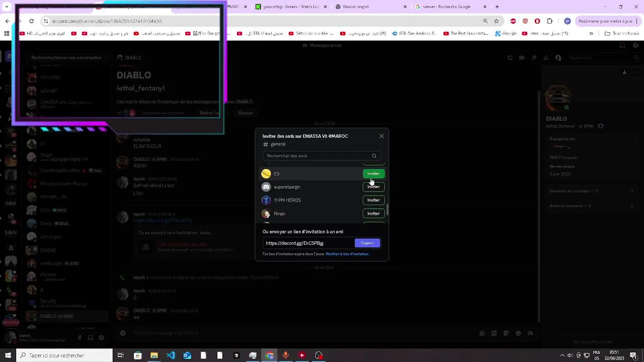This screenshot has width=644, height=362.
Task: Invite superstaargn to the server
Action: point(373,187)
